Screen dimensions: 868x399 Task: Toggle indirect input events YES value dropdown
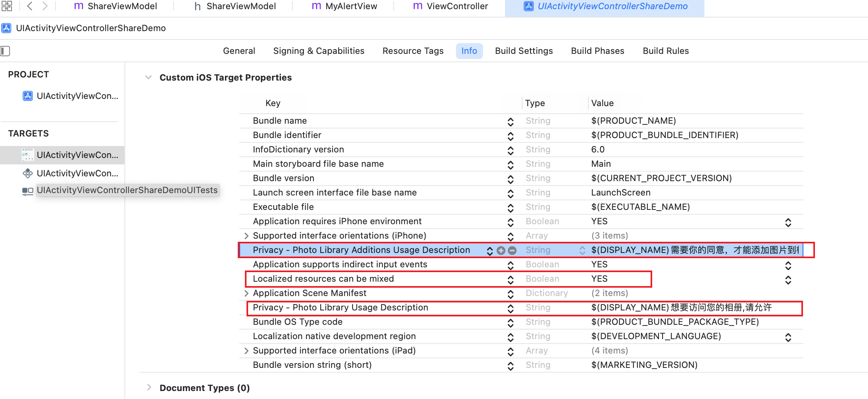click(788, 265)
